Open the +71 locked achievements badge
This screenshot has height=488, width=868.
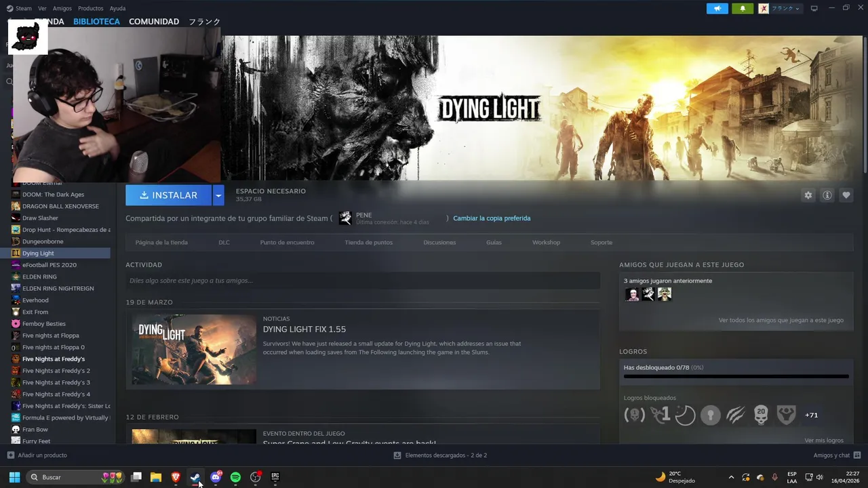click(x=811, y=415)
